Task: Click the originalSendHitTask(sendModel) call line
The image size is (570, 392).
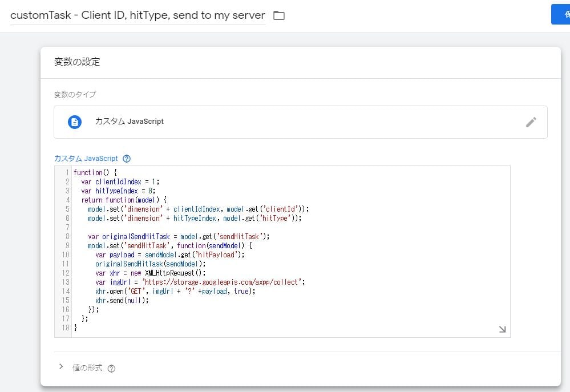Action: point(150,264)
